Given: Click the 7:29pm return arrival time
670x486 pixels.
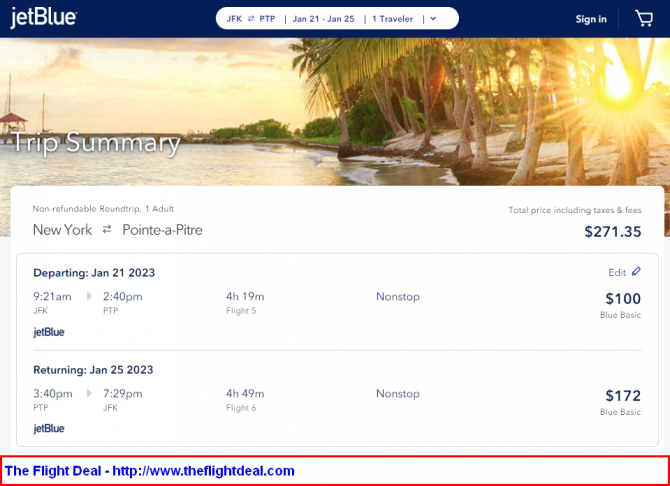Looking at the screenshot, I should (x=123, y=394).
